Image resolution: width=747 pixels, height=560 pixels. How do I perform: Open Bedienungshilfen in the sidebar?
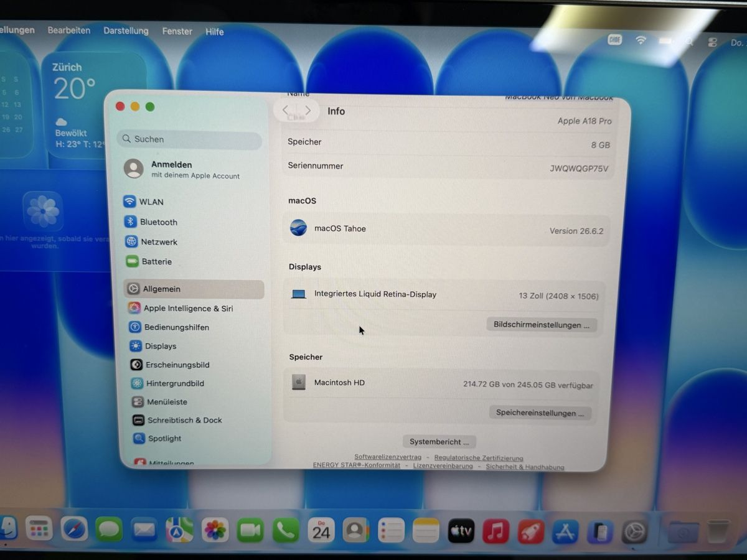coord(169,327)
